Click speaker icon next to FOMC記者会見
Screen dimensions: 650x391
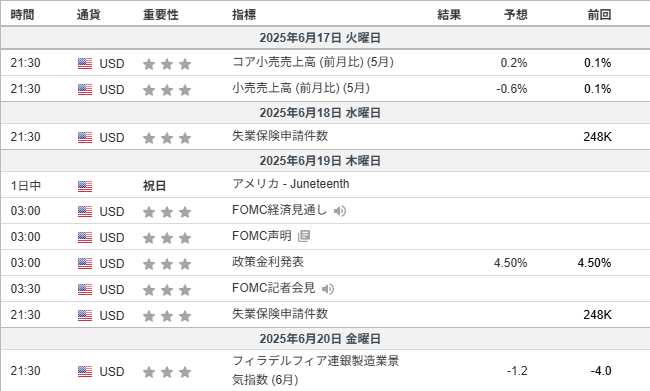coord(327,289)
